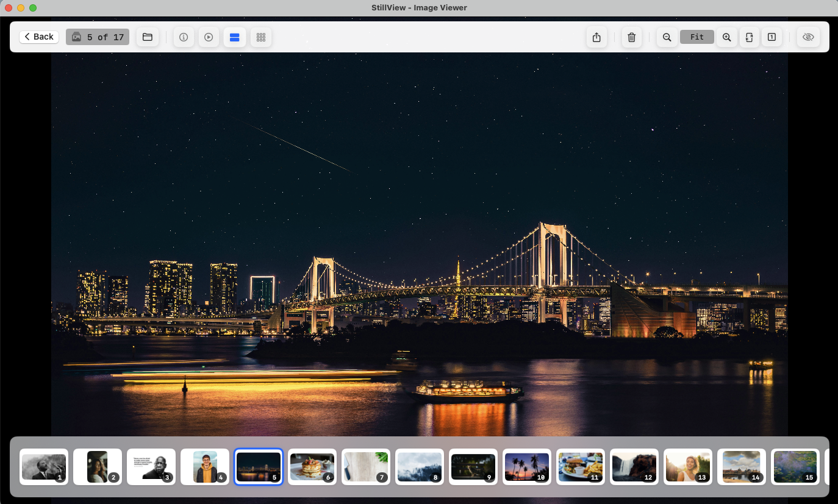Select the Fit zoom mode

[x=697, y=37]
